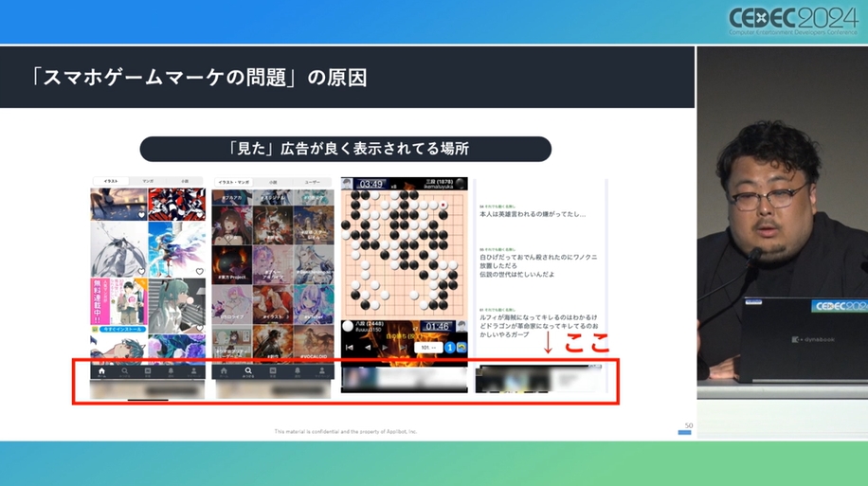Tap the blue circled 1 button in Go app
The height and width of the screenshot is (486, 868).
[x=449, y=348]
